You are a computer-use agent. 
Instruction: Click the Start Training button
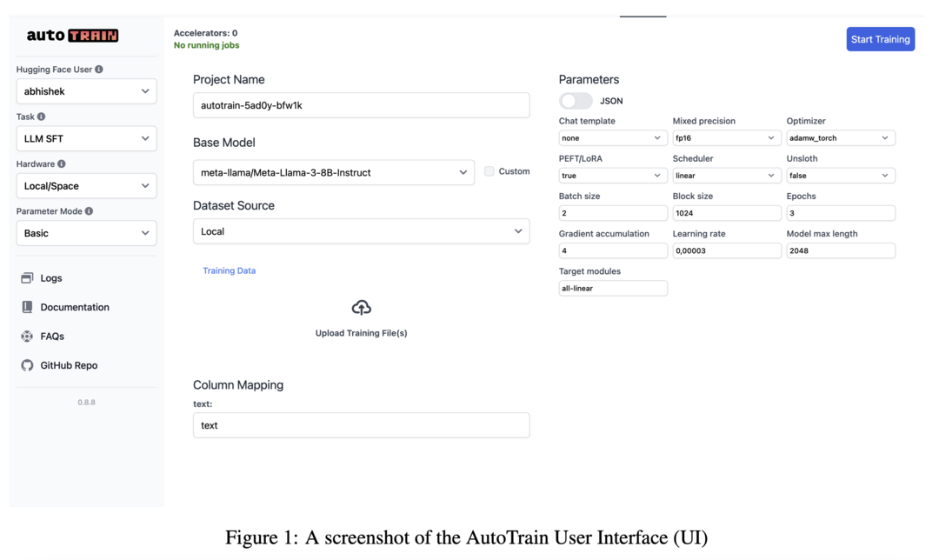(880, 39)
